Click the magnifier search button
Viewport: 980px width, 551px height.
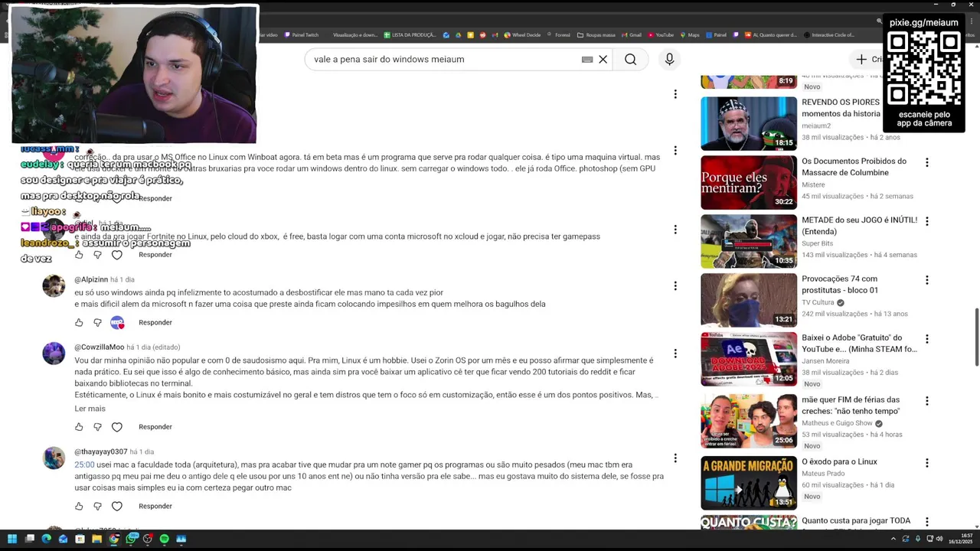pyautogui.click(x=630, y=60)
